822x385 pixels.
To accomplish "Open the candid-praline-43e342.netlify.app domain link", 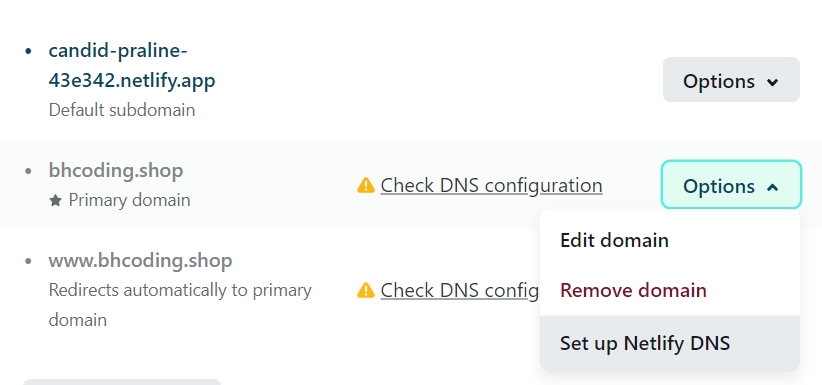I will coord(132,66).
